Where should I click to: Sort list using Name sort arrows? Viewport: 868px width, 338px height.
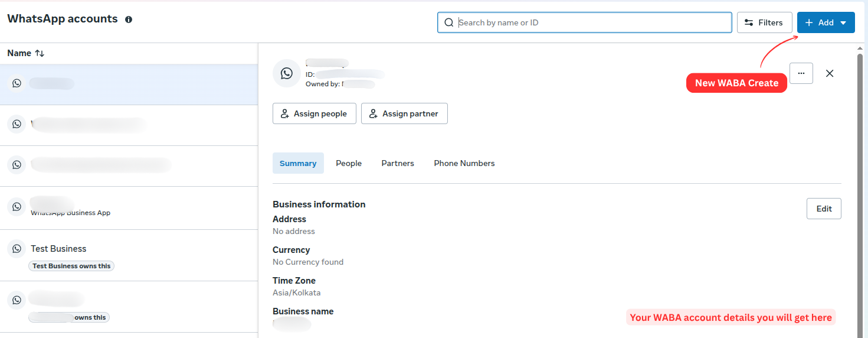[40, 53]
